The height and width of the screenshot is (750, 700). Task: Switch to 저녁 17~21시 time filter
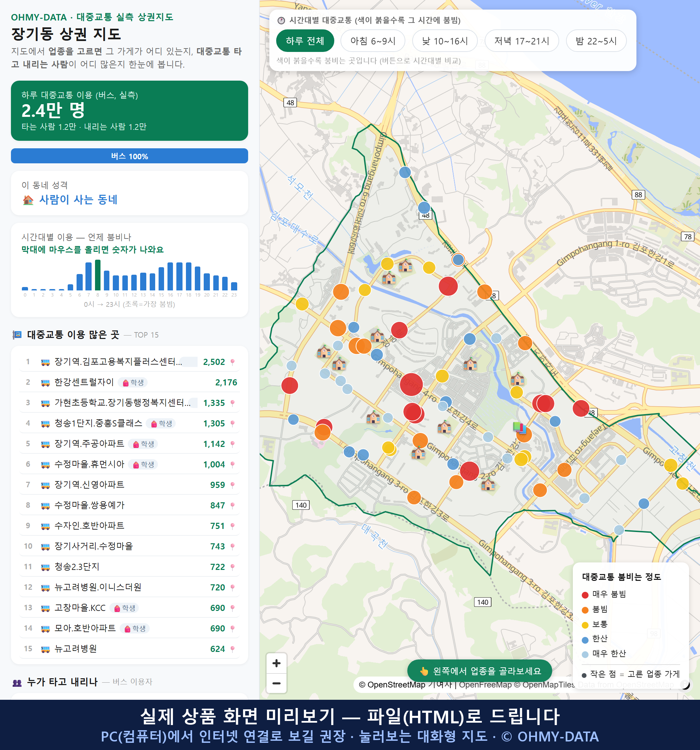(521, 41)
